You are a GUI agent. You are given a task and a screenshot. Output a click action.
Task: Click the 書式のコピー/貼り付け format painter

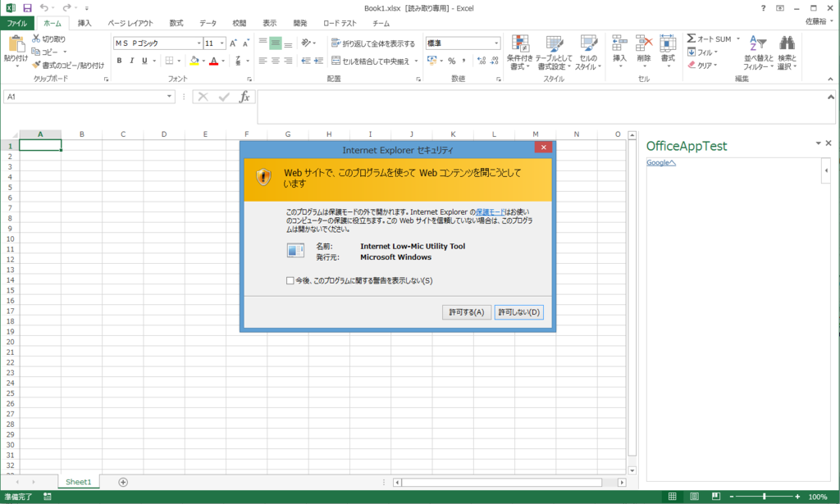coord(70,66)
